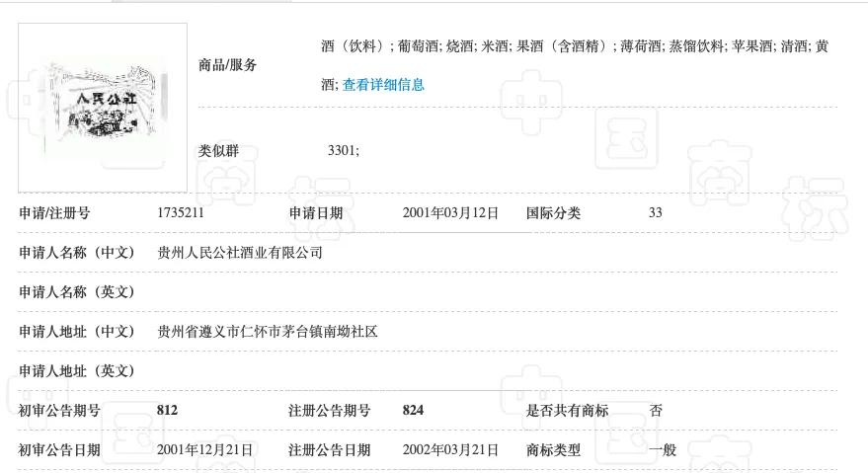This screenshot has width=868, height=473.
Task: Select applicant name 贵州人民公社酒业有限公司
Action: pyautogui.click(x=240, y=253)
